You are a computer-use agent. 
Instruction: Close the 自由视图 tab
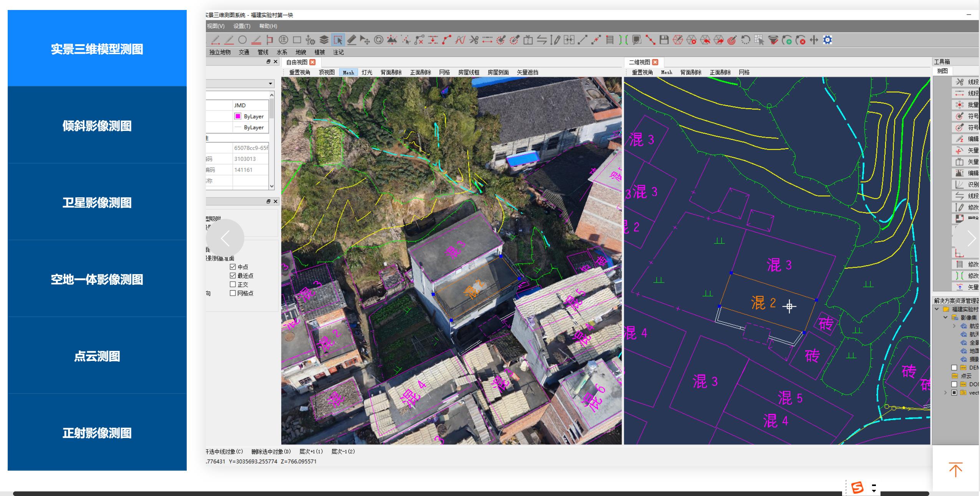[x=312, y=62]
